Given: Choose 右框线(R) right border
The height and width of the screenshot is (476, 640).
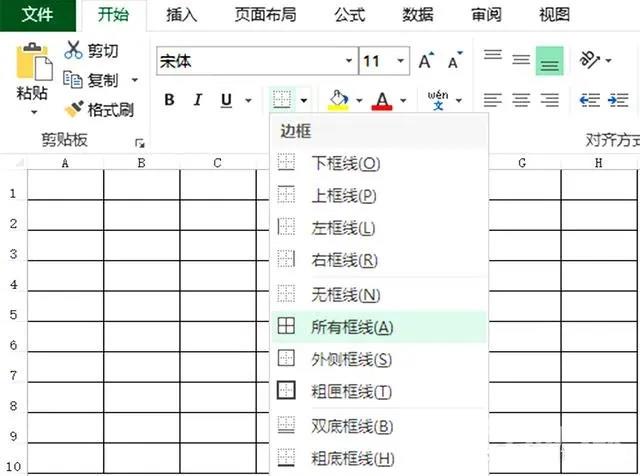Looking at the screenshot, I should point(380,260).
